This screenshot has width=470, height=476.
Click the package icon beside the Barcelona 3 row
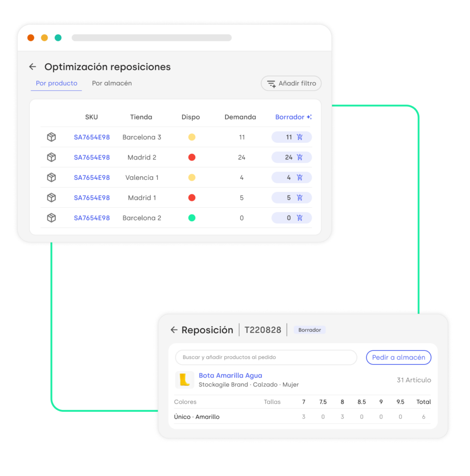pyautogui.click(x=51, y=137)
